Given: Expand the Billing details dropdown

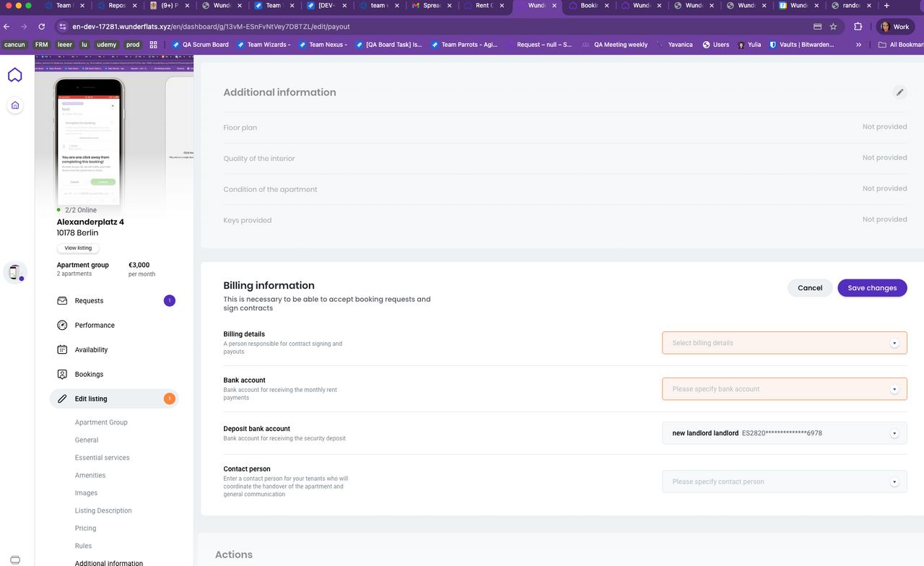Looking at the screenshot, I should tap(894, 343).
